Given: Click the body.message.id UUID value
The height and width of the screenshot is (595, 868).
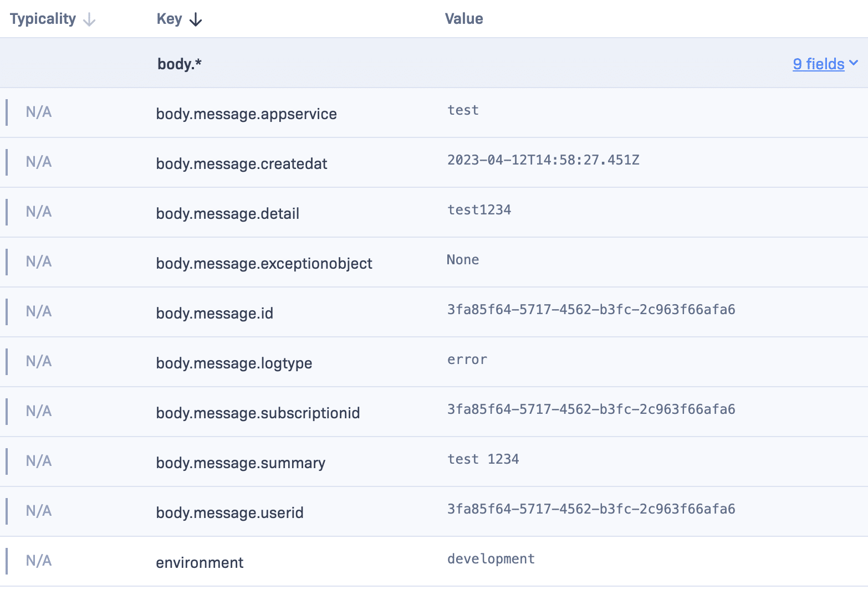Looking at the screenshot, I should click(591, 310).
